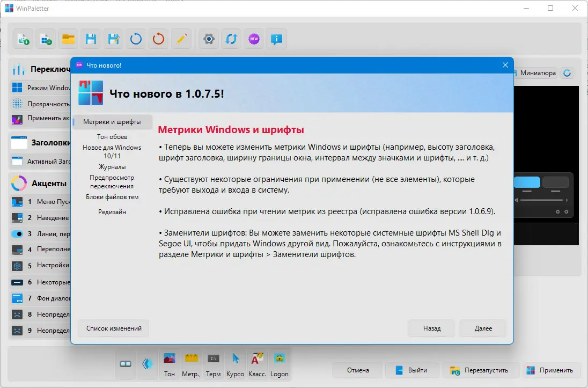
Task: Click the volume slider in preview thumbnail
Action: coord(541,200)
